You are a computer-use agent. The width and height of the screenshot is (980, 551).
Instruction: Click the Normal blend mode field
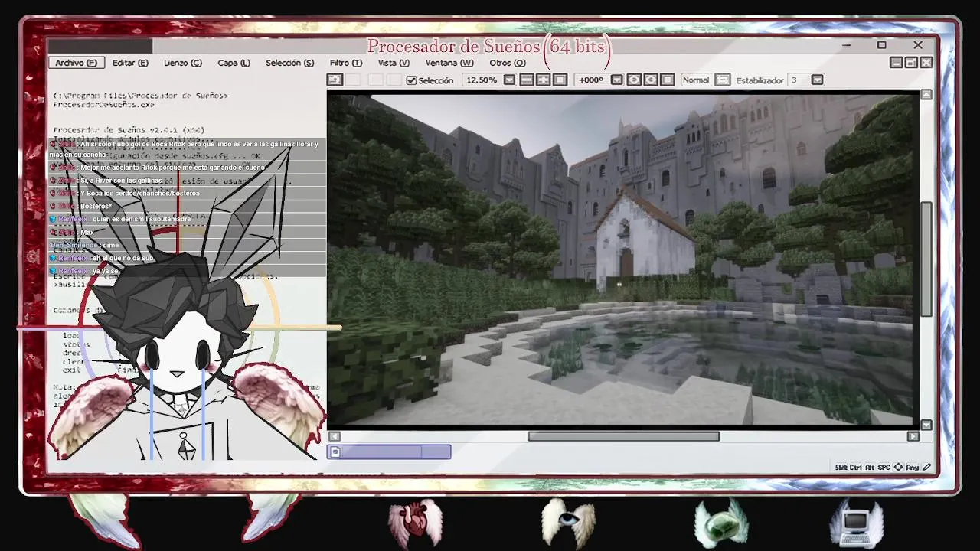tap(696, 80)
